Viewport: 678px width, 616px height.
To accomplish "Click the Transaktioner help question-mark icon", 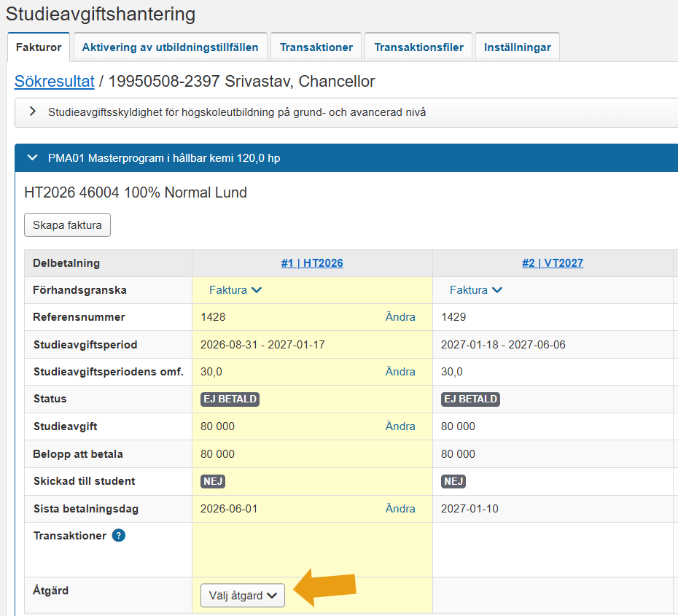I will pos(119,536).
